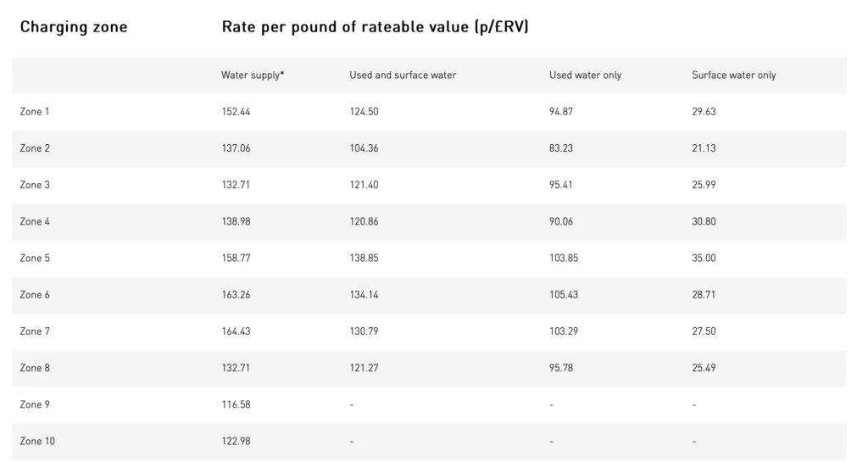This screenshot has height=473, width=868.
Task: Select Zone 2 used water value 83.23
Action: pyautogui.click(x=561, y=147)
